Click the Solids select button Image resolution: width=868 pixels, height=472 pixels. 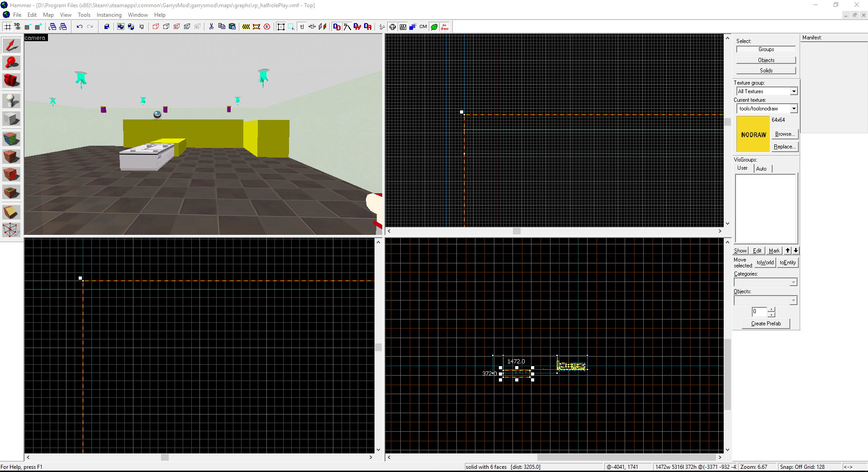(x=766, y=71)
